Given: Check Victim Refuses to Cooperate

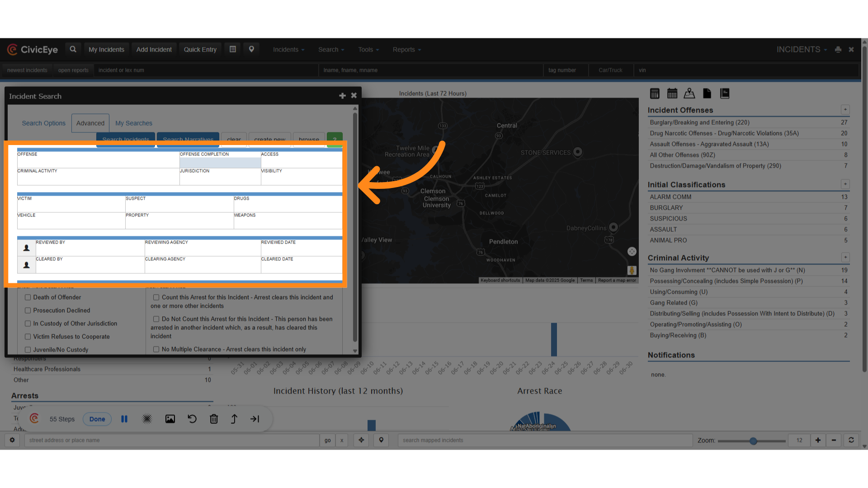Looking at the screenshot, I should [28, 337].
